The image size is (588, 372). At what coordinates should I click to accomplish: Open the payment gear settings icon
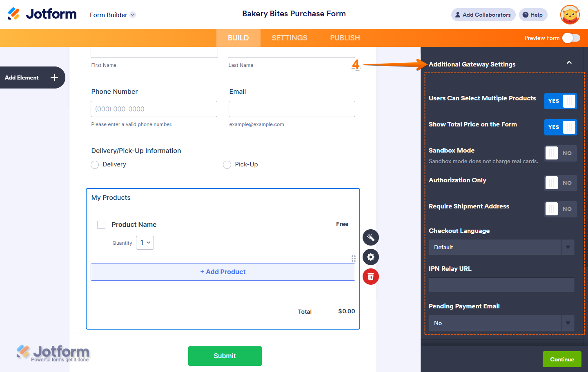(x=370, y=257)
